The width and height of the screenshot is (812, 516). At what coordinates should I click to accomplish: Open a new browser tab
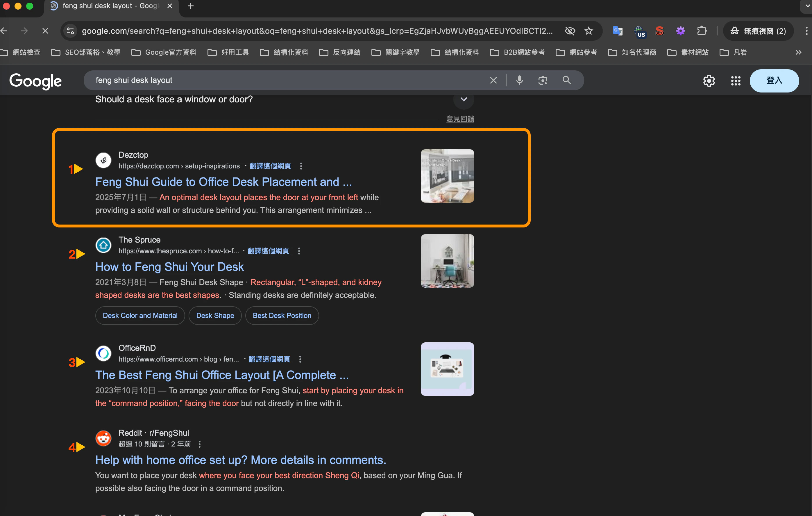191,6
